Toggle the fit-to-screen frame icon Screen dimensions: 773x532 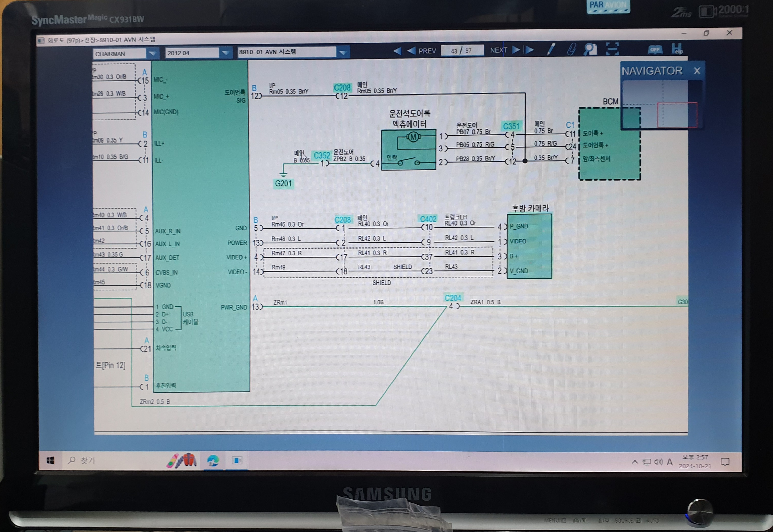point(612,49)
